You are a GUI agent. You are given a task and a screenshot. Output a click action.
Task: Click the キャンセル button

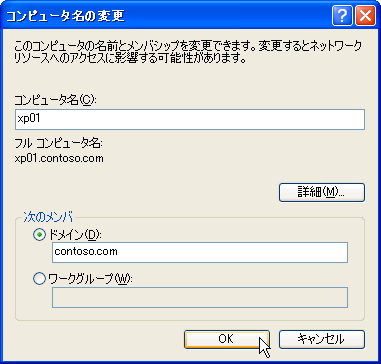coord(322,339)
